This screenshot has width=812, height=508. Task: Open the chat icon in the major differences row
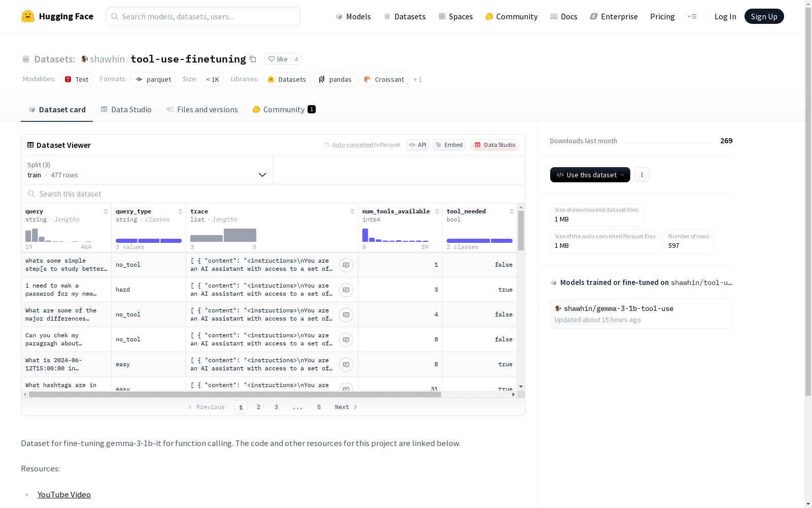tap(346, 315)
